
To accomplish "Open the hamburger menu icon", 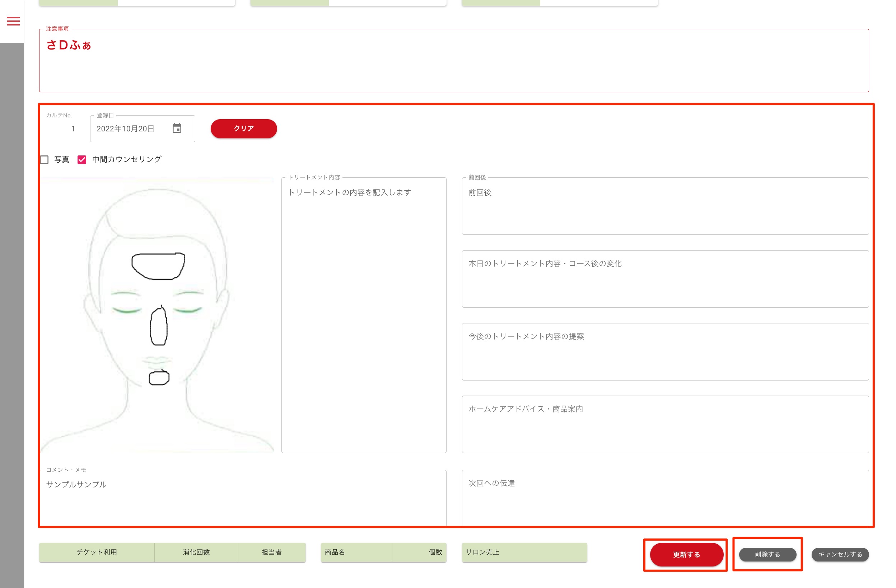I will click(x=13, y=21).
